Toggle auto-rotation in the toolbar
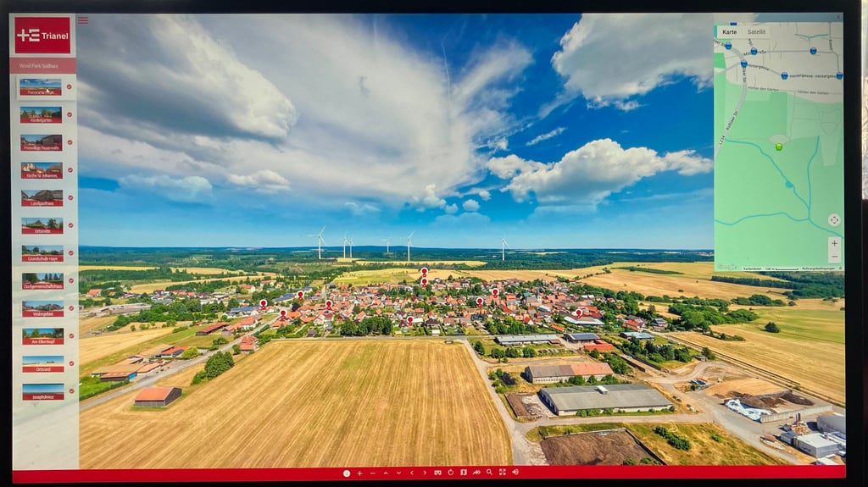The width and height of the screenshot is (868, 487). tap(451, 472)
